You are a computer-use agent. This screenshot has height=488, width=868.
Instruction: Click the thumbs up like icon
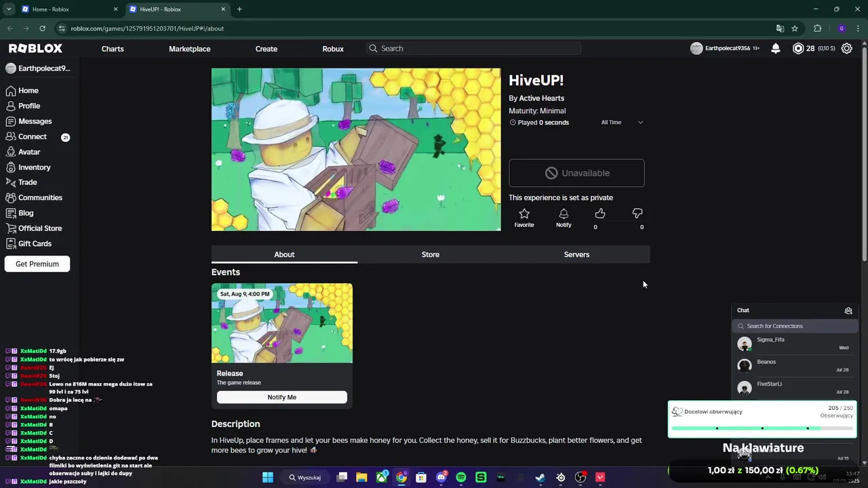[x=600, y=213]
